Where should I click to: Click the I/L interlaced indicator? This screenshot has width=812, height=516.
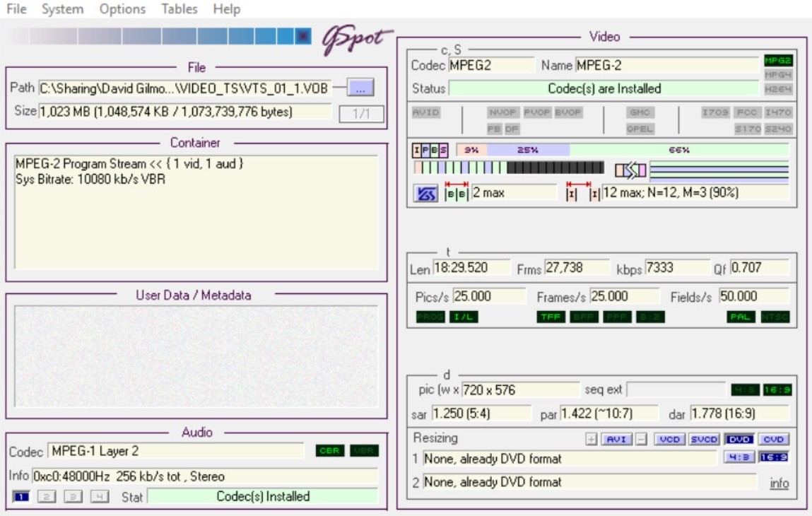click(x=464, y=317)
